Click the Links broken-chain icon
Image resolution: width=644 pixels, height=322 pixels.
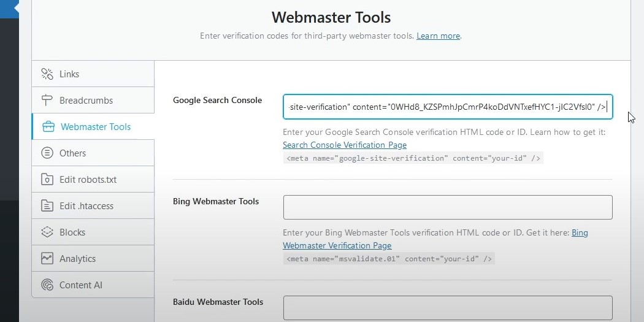tap(47, 74)
